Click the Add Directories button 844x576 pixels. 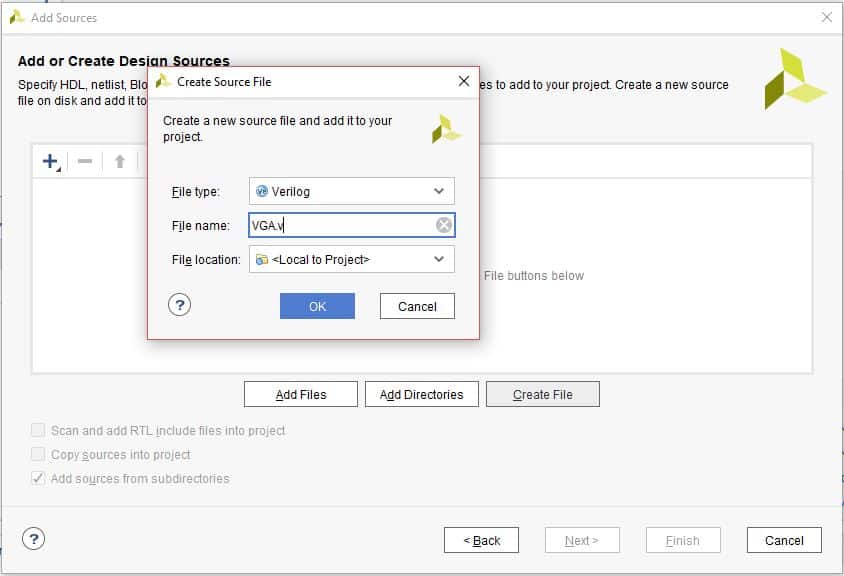point(421,395)
